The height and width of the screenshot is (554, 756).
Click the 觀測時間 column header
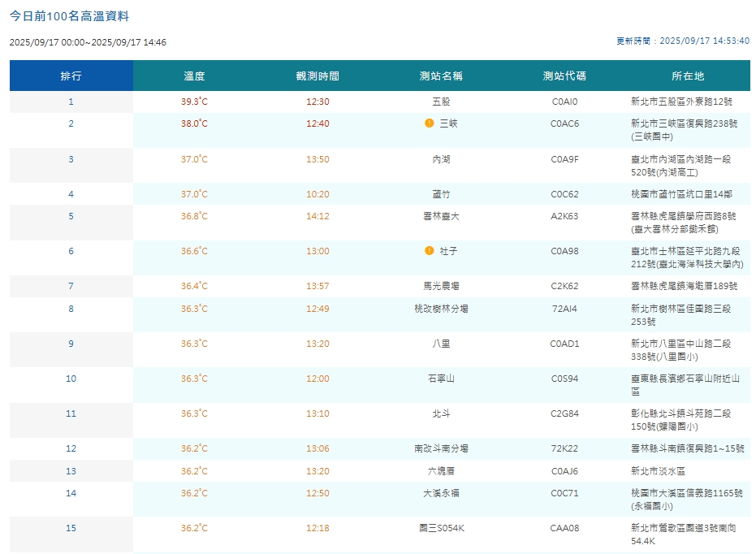coord(318,76)
